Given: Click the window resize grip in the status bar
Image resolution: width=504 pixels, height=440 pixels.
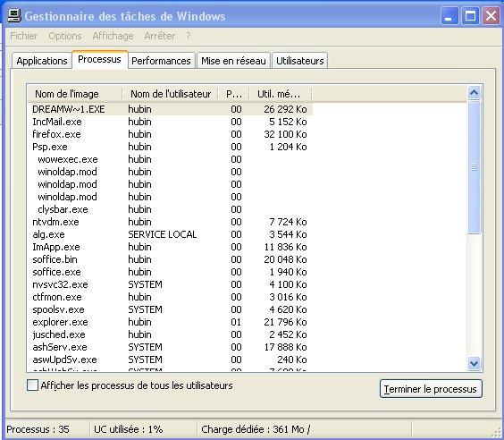Looking at the screenshot, I should tap(497, 432).
